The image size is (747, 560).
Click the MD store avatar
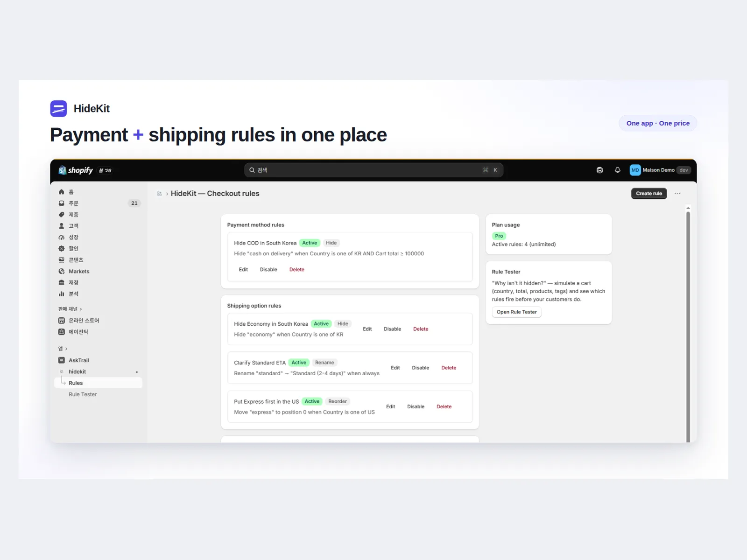click(635, 170)
